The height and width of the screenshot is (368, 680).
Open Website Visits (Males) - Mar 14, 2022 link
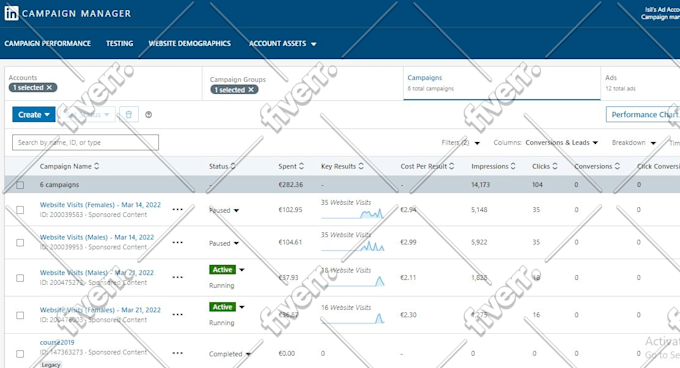(x=97, y=237)
